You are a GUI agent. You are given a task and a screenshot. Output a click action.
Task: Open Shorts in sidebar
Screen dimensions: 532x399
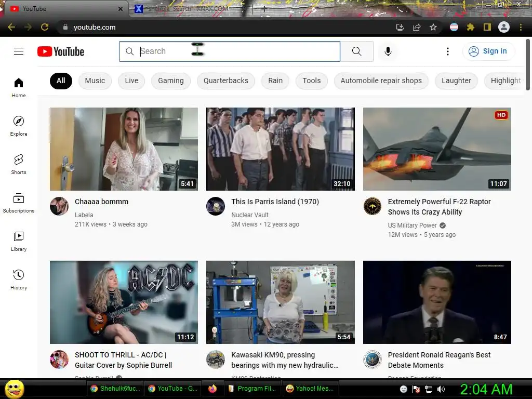19,165
